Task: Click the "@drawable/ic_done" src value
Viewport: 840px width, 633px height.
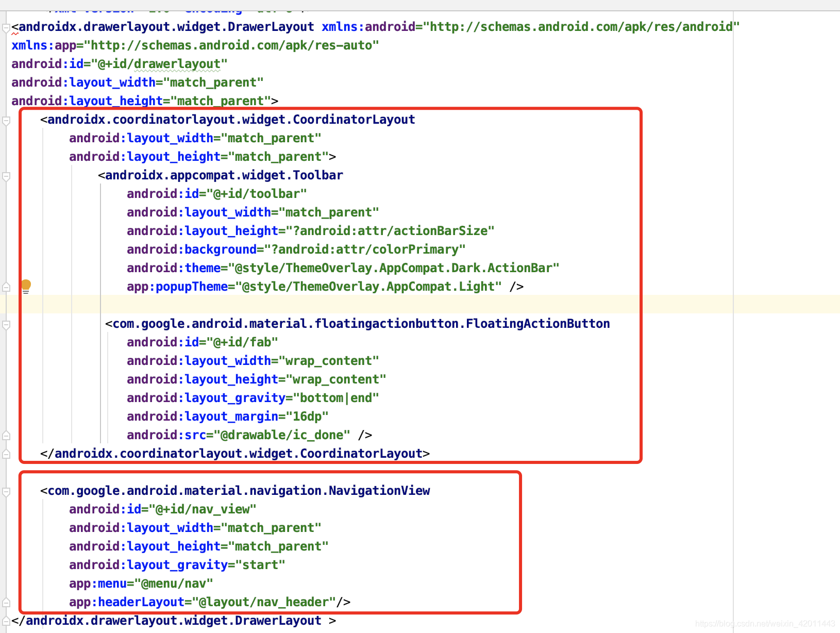Action: [x=282, y=435]
